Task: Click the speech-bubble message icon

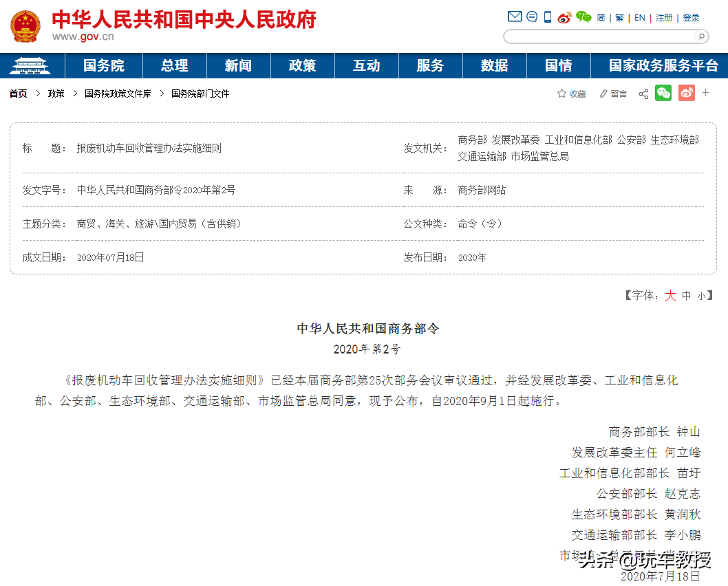Action: pyautogui.click(x=531, y=17)
